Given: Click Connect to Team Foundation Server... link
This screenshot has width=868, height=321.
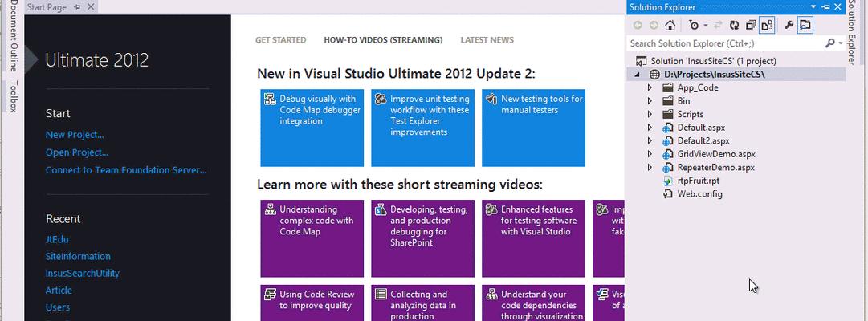Looking at the screenshot, I should pyautogui.click(x=126, y=170).
